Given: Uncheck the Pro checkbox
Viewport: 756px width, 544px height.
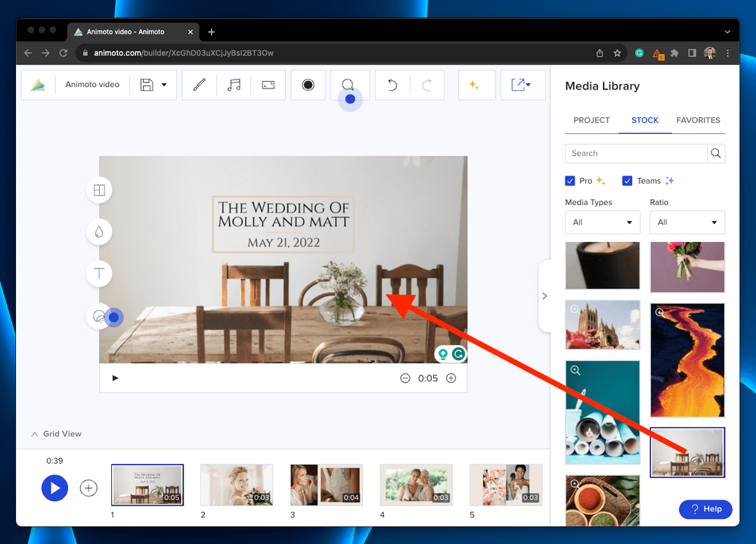Looking at the screenshot, I should 570,181.
